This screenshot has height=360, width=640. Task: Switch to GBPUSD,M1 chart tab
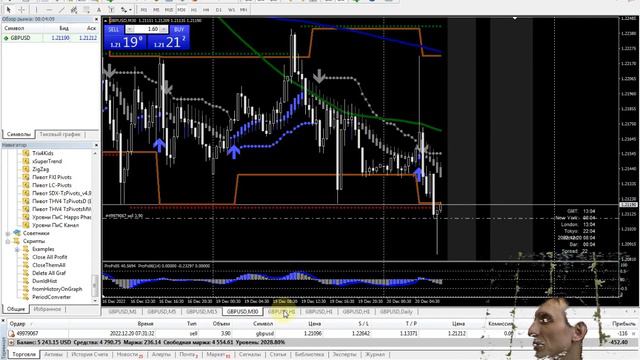click(x=122, y=311)
